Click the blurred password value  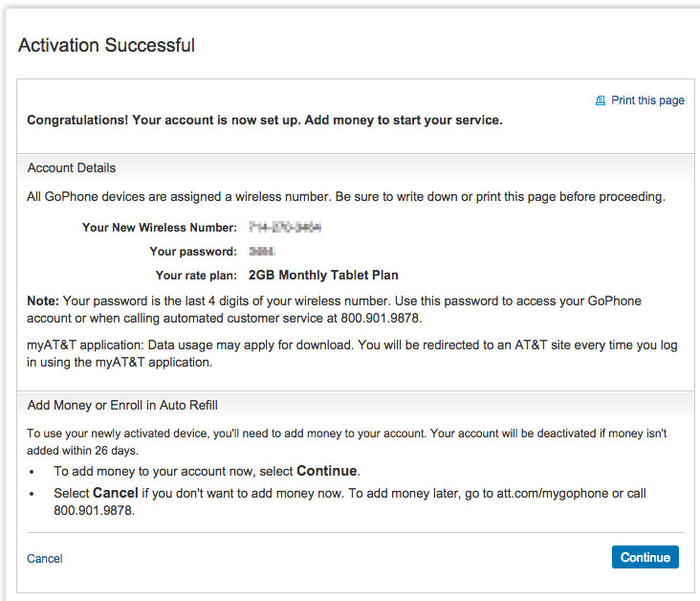pyautogui.click(x=262, y=252)
